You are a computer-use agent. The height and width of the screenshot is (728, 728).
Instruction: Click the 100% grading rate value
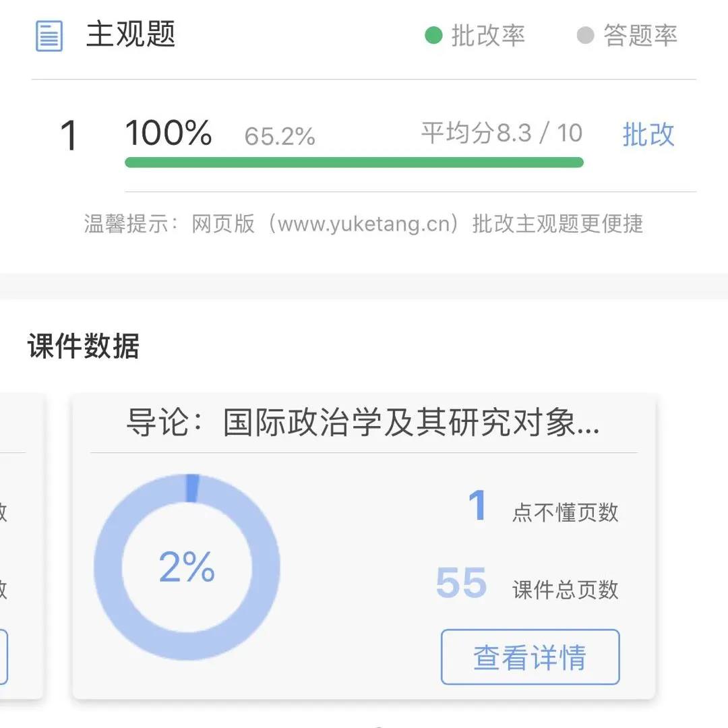point(169,133)
